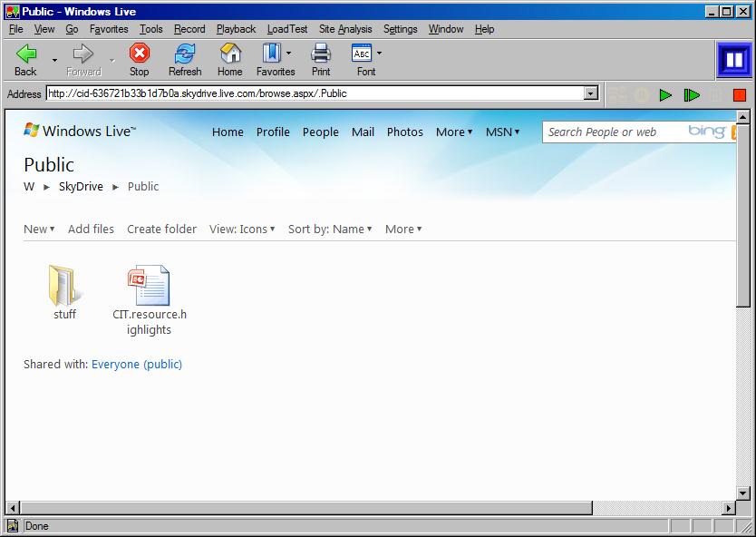Screen dimensions: 756x537
Task: Click the vertical scrollbar thumb
Action: click(743, 215)
